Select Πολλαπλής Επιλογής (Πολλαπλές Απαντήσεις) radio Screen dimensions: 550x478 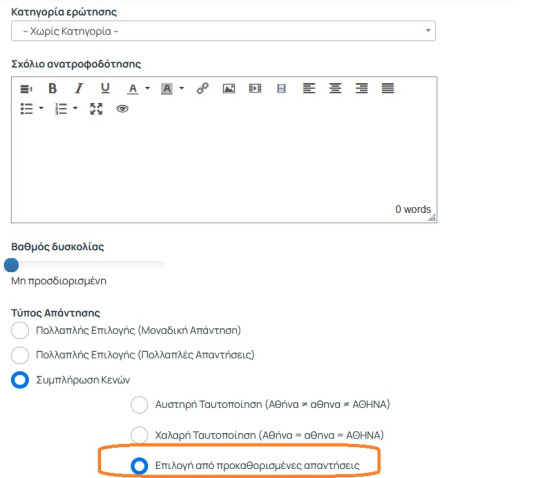pos(20,355)
